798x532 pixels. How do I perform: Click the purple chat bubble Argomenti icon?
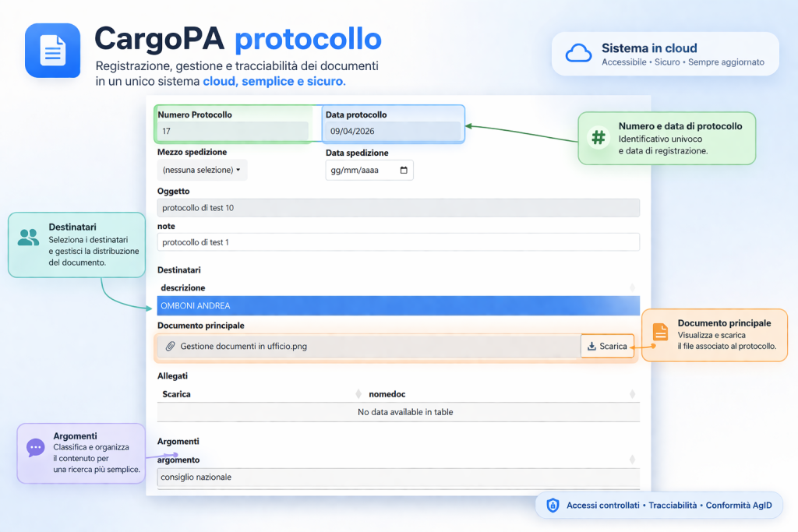pos(36,448)
